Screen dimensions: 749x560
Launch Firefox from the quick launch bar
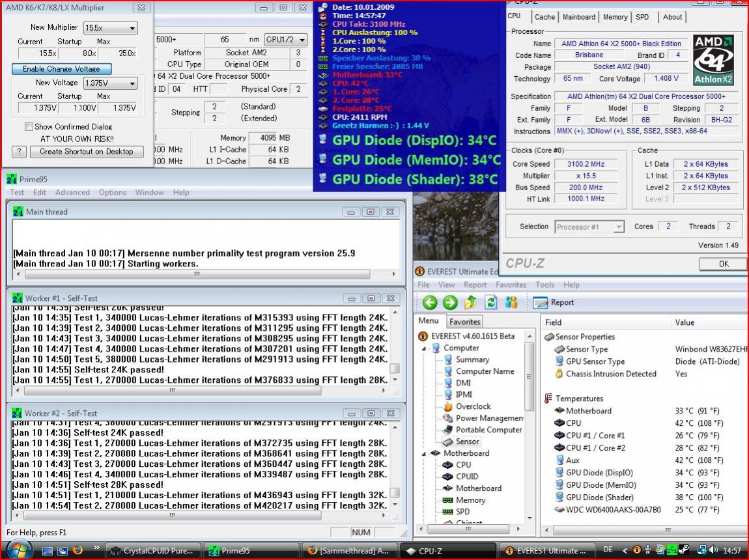click(x=78, y=550)
